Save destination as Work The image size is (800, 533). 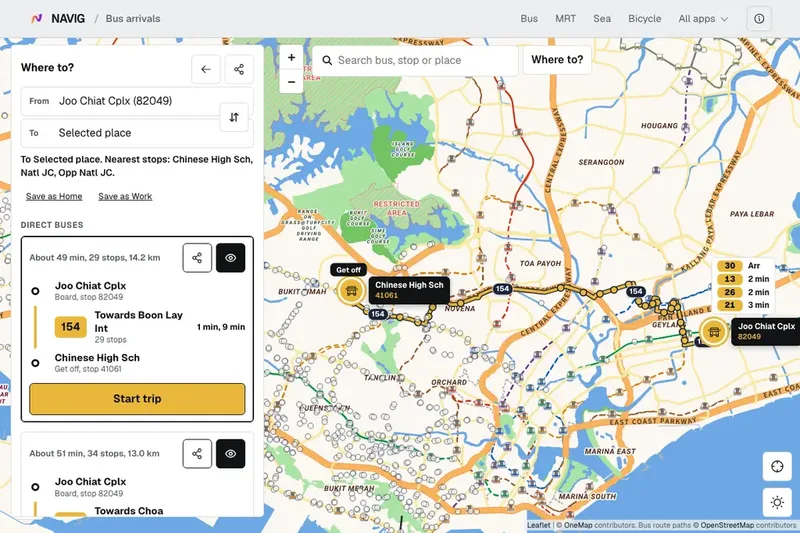125,196
